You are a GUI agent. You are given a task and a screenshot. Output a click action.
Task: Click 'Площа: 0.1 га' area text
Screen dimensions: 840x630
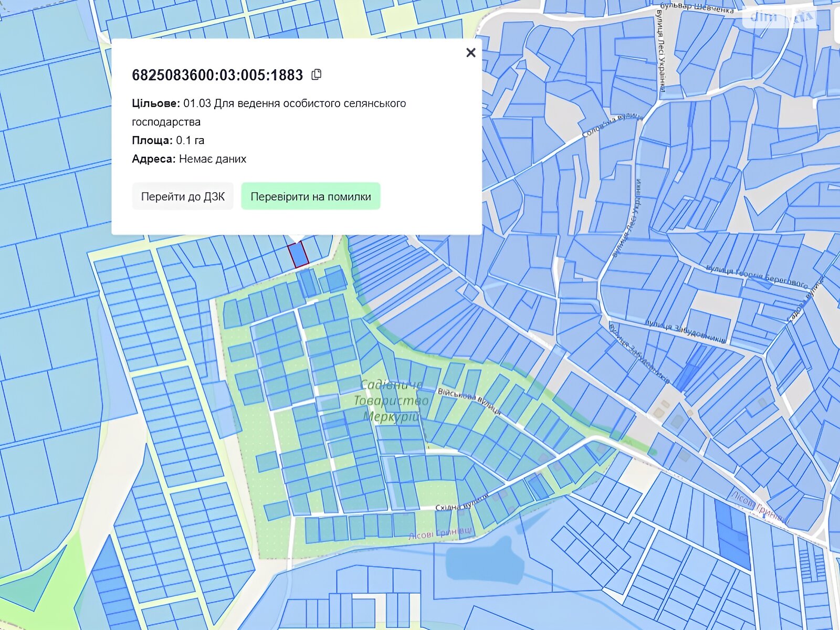point(168,140)
